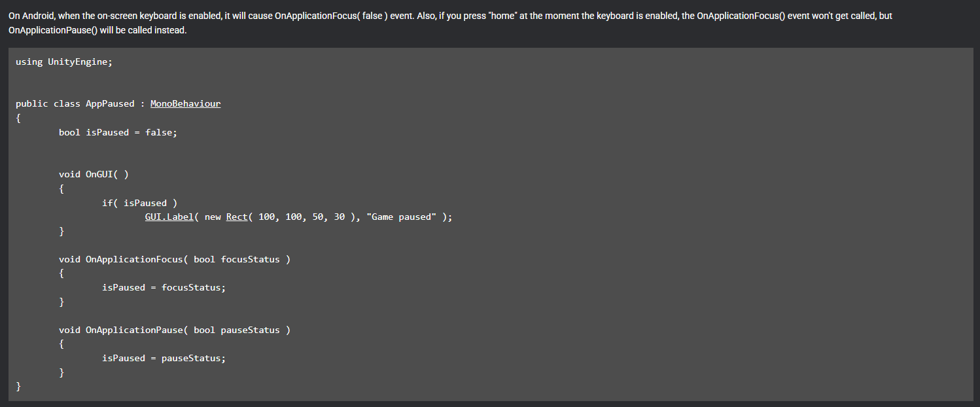Viewport: 980px width, 407px height.
Task: Click the OnApplicationFocus method name in code
Action: click(134, 259)
